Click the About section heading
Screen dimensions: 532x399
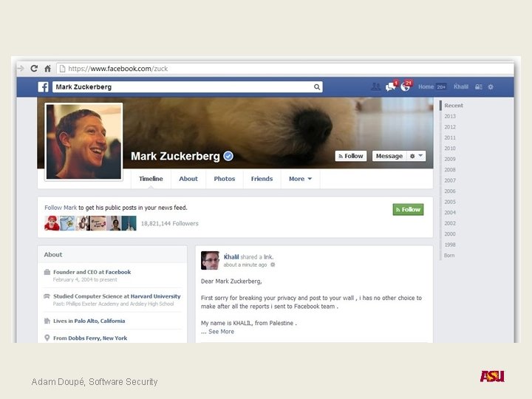coord(53,254)
